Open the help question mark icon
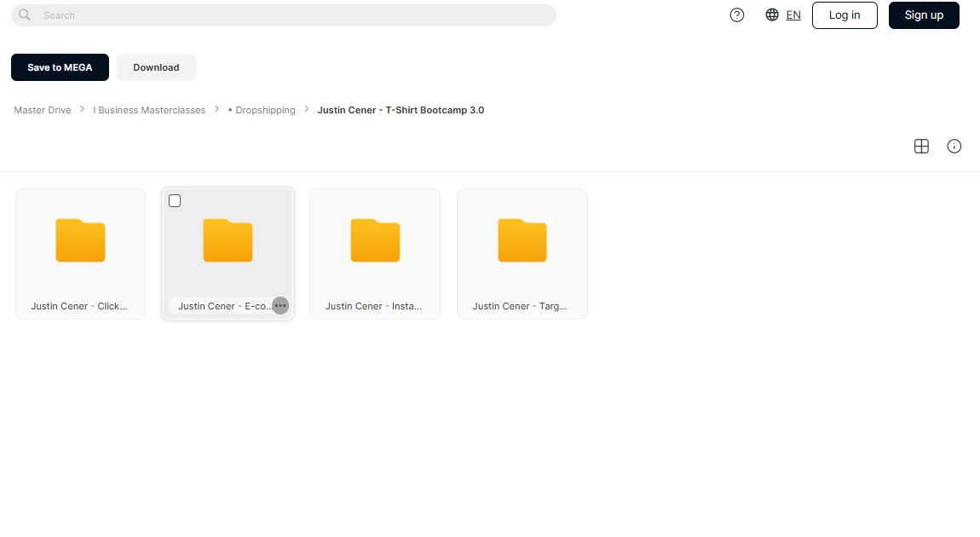 (737, 15)
